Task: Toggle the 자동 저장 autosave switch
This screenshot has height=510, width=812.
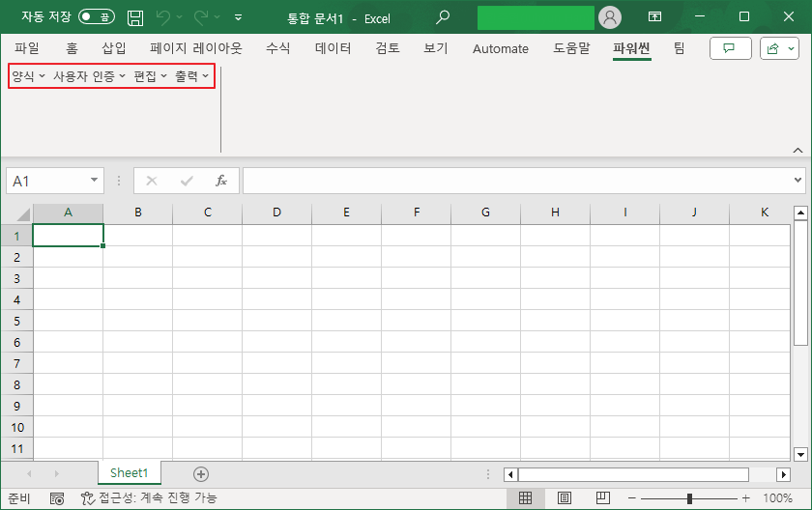Action: (x=97, y=17)
